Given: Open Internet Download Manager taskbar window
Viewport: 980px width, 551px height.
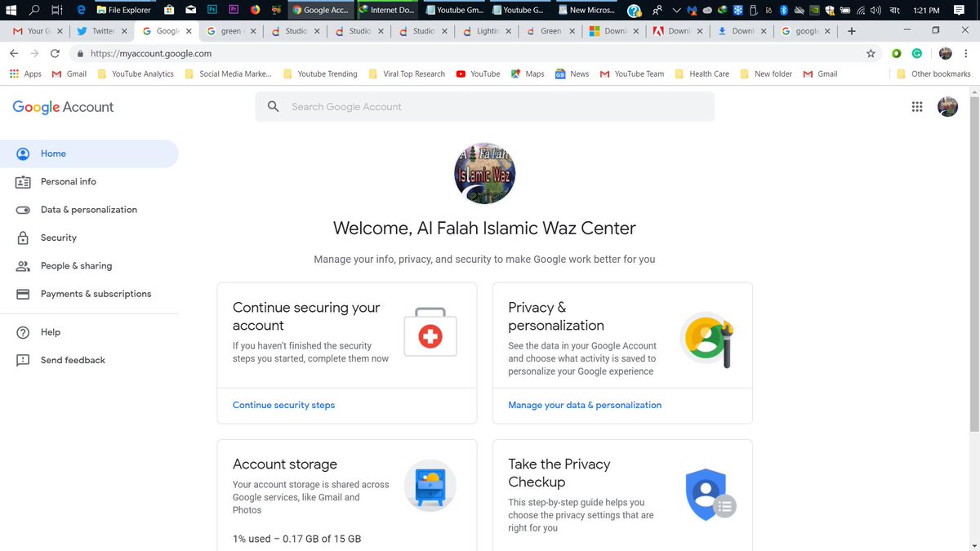Looking at the screenshot, I should click(x=389, y=10).
